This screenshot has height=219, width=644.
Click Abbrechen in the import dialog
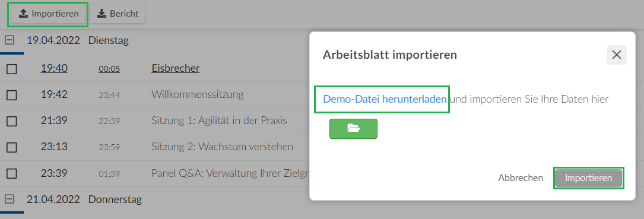pos(521,178)
